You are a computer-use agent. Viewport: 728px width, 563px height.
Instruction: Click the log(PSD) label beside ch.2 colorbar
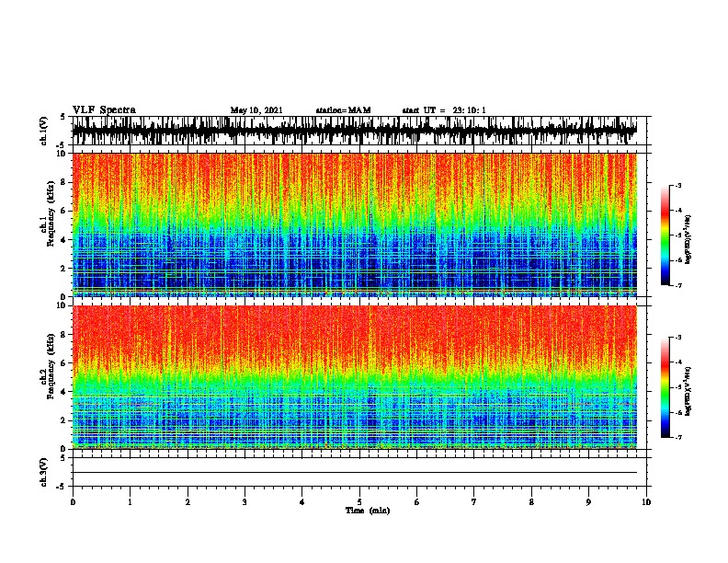click(x=688, y=391)
